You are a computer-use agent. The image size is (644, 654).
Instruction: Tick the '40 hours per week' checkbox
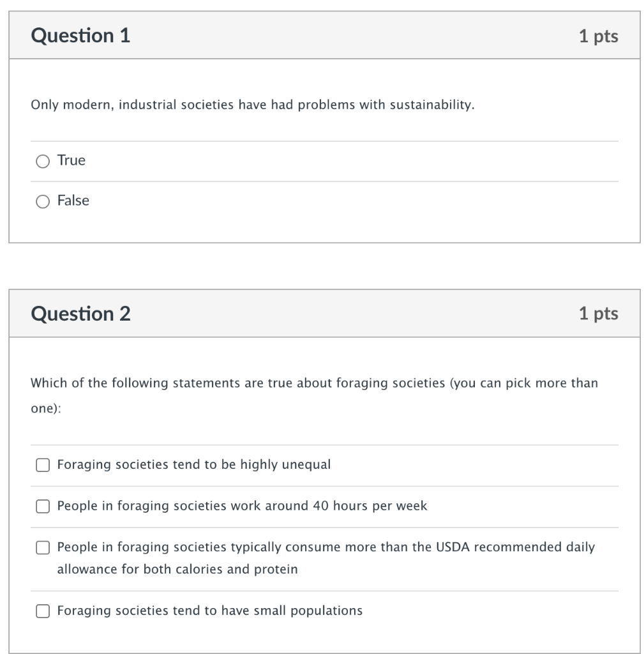click(43, 506)
